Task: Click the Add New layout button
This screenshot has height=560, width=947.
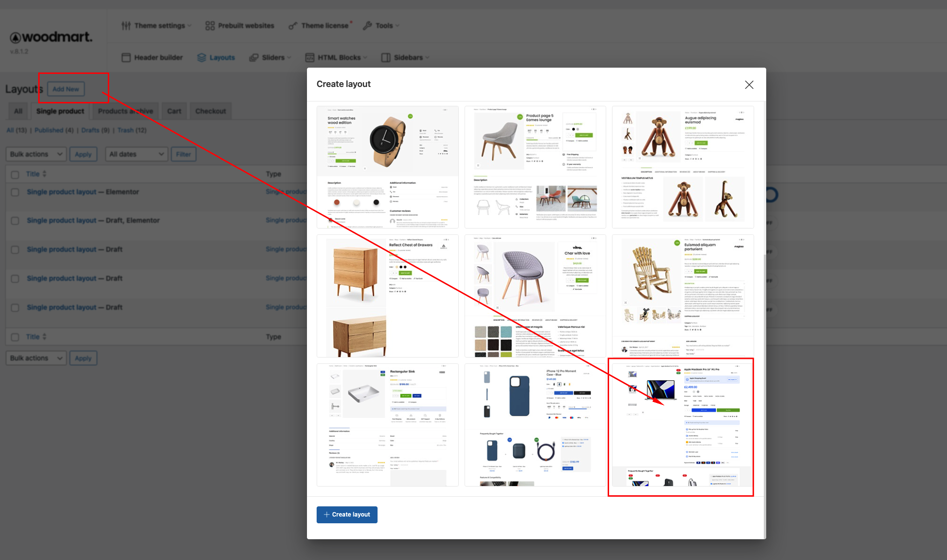Action: 66,89
